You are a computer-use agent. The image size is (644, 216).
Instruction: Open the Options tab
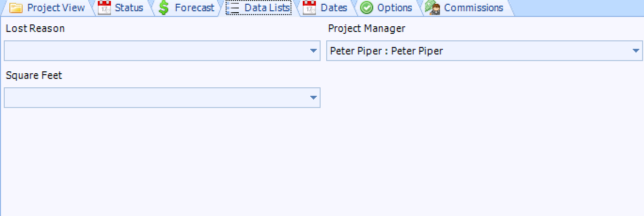tap(395, 8)
